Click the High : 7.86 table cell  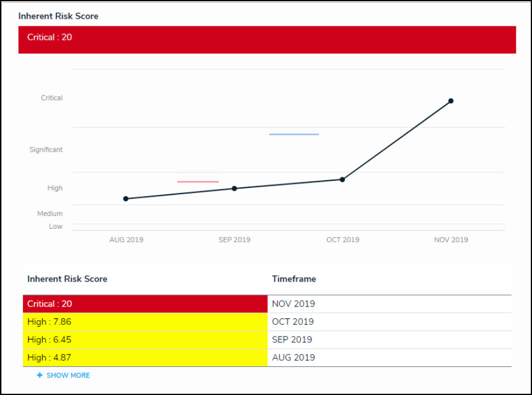pos(145,322)
